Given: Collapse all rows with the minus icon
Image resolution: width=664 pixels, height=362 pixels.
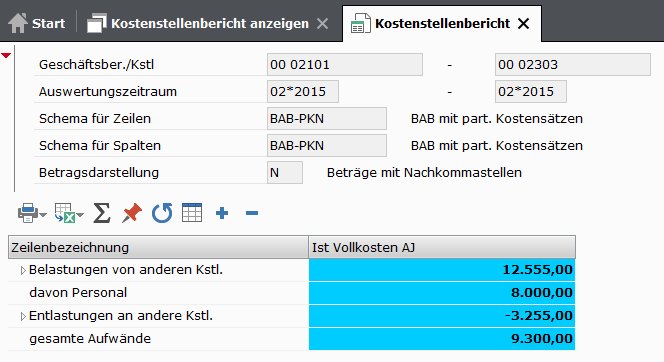Looking at the screenshot, I should pyautogui.click(x=252, y=213).
